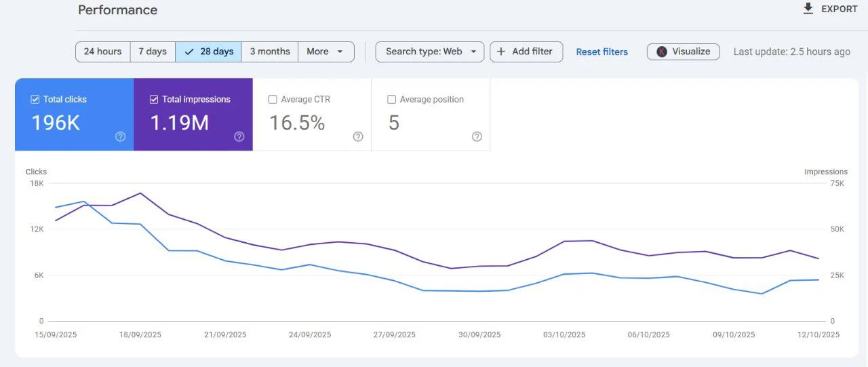
Task: Open help icon on Average CTR card
Action: [358, 136]
